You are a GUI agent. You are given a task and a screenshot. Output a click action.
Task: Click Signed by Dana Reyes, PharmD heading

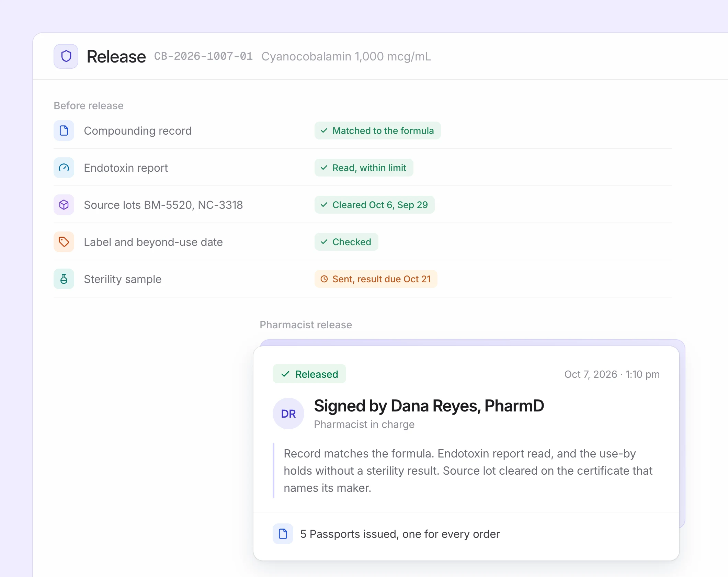pos(429,406)
